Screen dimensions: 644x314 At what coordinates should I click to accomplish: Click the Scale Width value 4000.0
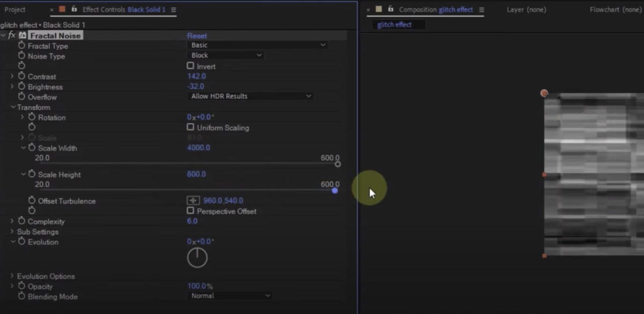(199, 147)
